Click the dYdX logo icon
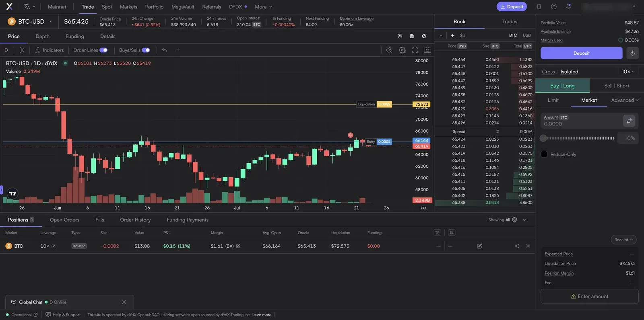This screenshot has height=320, width=644. pos(9,6)
